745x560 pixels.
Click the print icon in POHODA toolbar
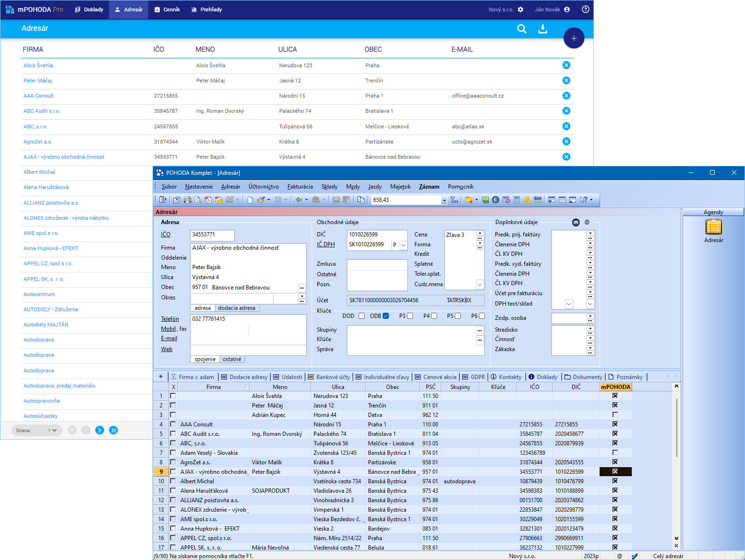[x=188, y=200]
